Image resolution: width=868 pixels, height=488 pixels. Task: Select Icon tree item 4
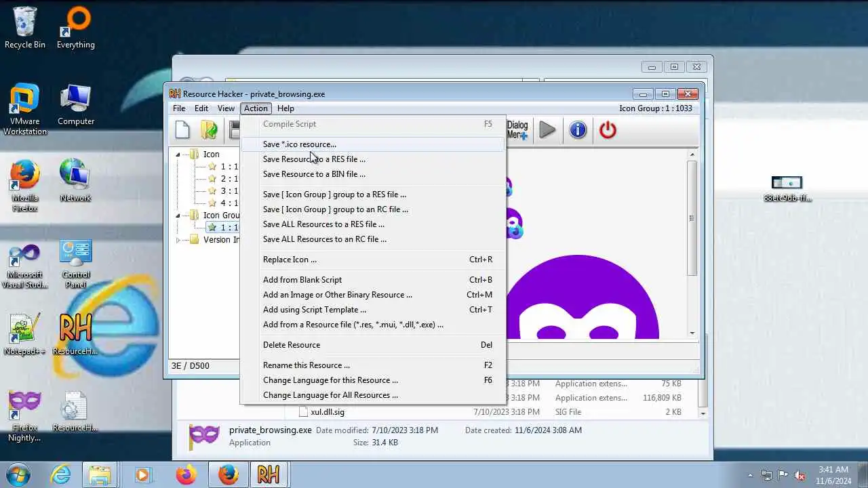[224, 203]
